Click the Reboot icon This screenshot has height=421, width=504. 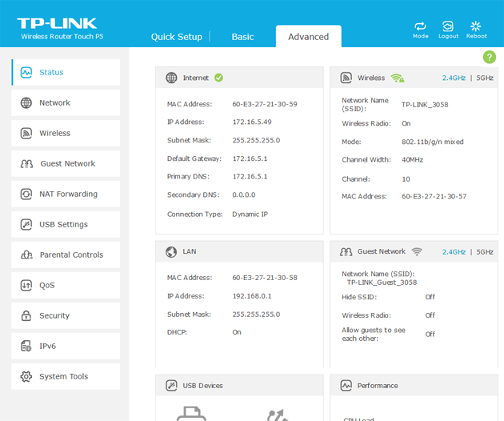click(475, 26)
